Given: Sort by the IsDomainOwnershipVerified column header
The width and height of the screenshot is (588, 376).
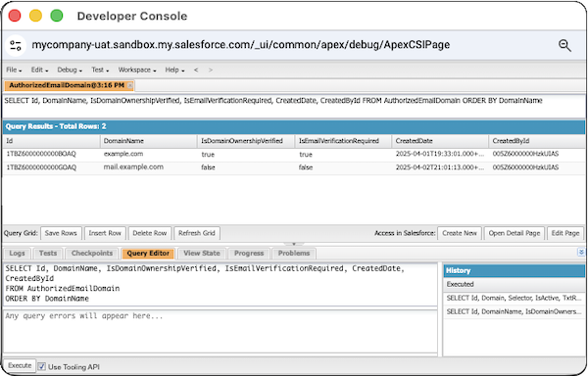Looking at the screenshot, I should coord(246,141).
